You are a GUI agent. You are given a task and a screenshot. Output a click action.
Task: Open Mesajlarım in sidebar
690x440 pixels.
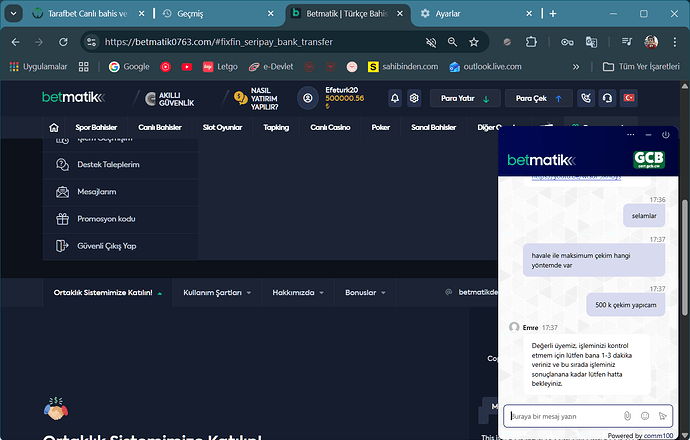click(120, 192)
